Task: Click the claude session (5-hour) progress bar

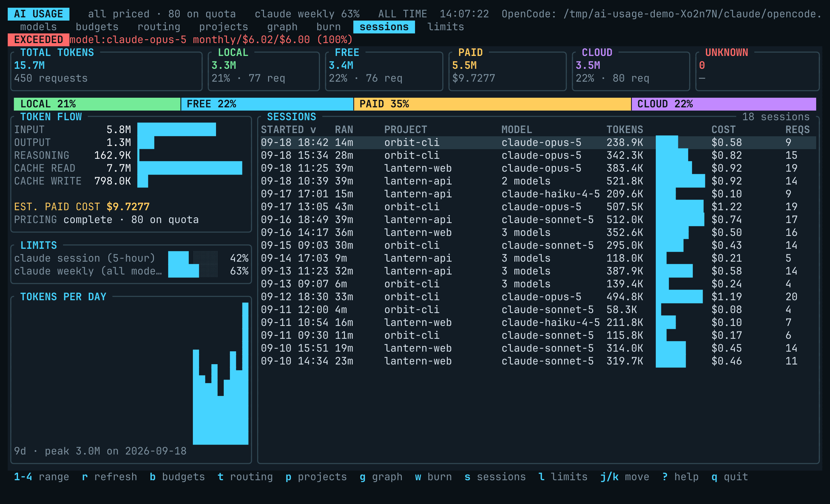Action: coord(193,258)
